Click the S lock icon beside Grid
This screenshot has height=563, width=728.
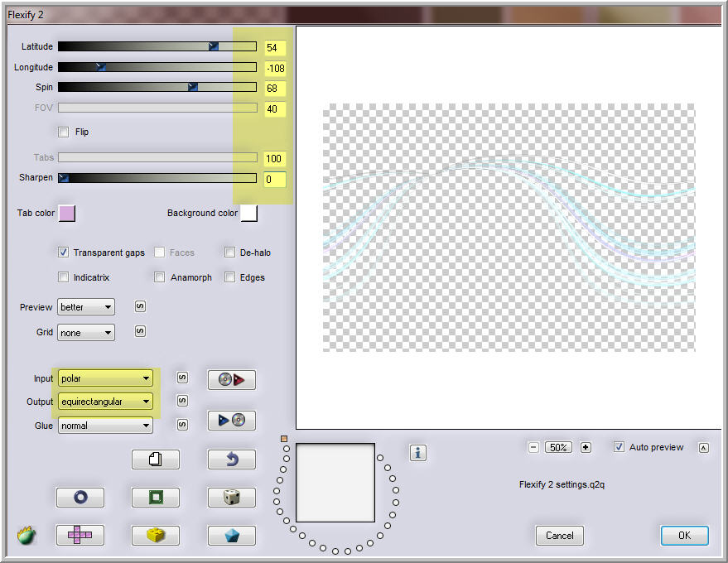[140, 331]
